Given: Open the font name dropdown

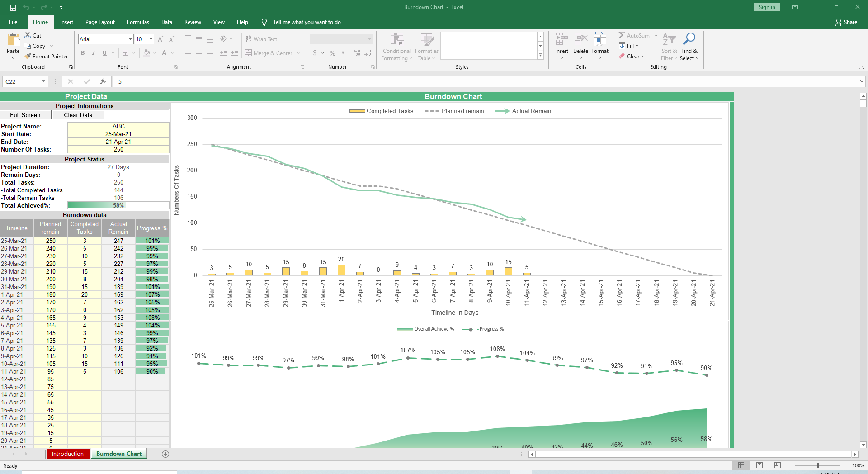Looking at the screenshot, I should [x=130, y=39].
